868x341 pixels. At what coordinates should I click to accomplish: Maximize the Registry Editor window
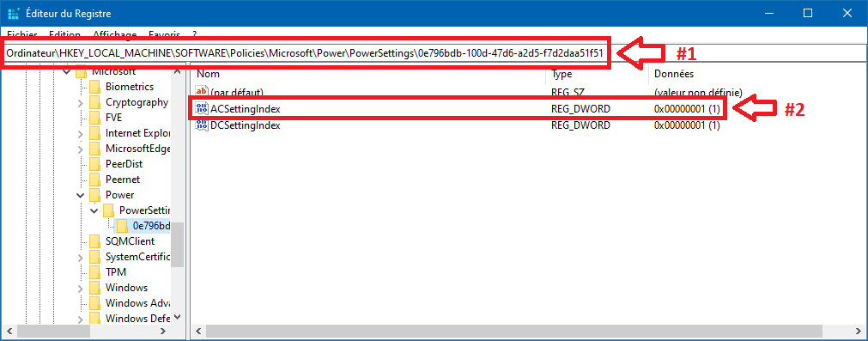808,13
